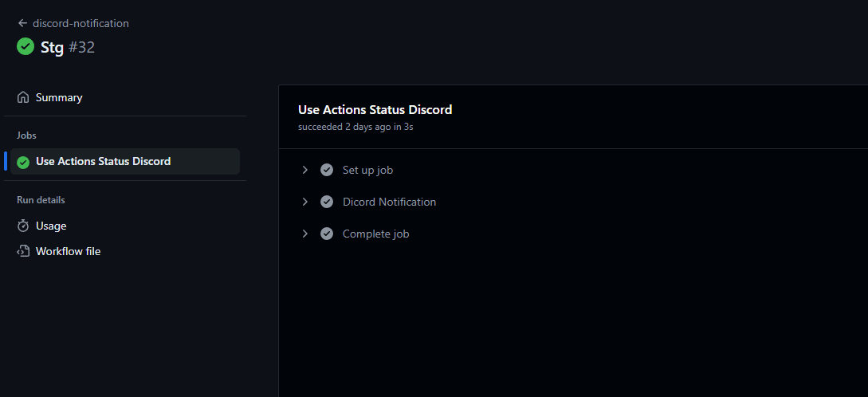Expand the Set up job step chevron

[304, 170]
